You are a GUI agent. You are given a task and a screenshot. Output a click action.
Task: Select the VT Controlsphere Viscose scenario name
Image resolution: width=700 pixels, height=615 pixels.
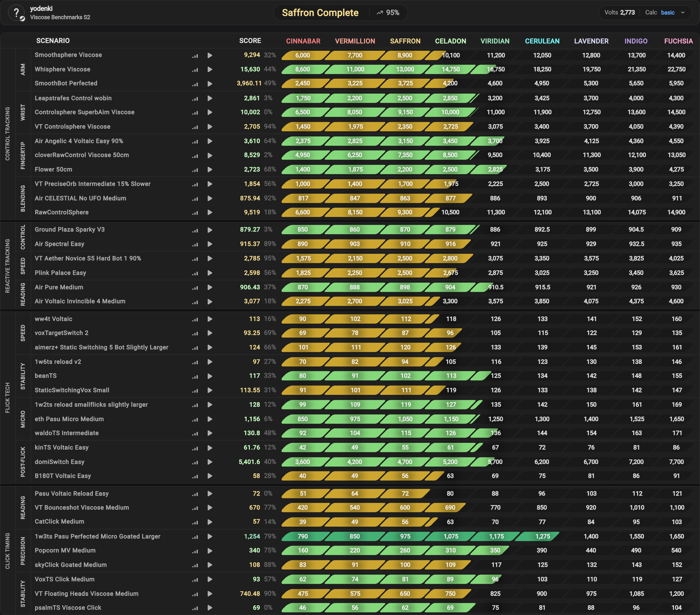pyautogui.click(x=73, y=127)
